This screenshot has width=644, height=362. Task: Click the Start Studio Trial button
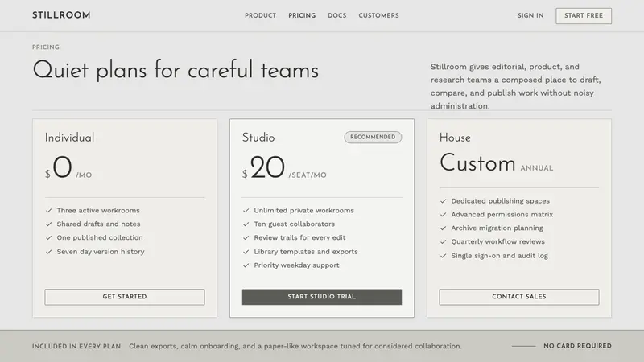(322, 297)
